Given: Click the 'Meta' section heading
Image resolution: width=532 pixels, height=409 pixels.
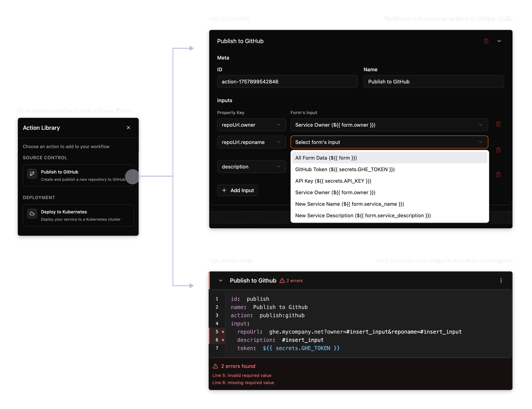Looking at the screenshot, I should tap(223, 58).
